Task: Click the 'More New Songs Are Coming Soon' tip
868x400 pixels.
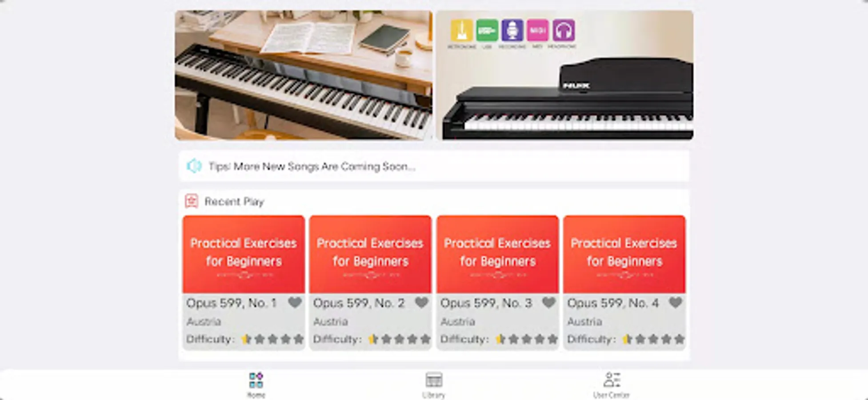Action: [x=312, y=167]
